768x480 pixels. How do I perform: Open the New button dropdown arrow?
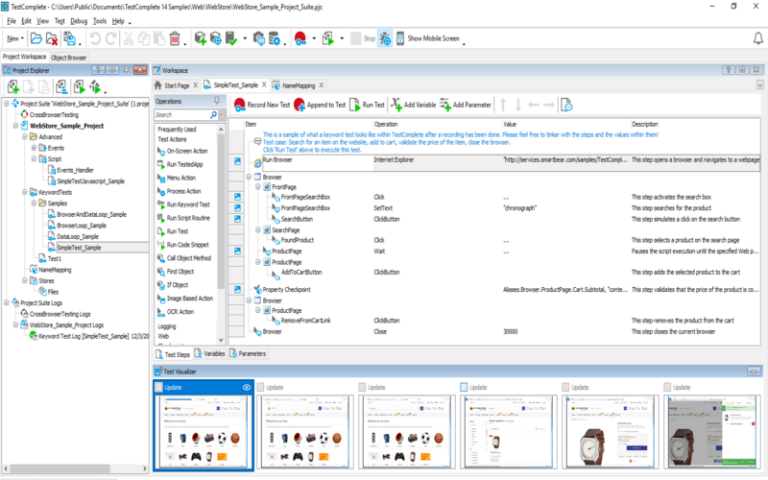coord(22,39)
